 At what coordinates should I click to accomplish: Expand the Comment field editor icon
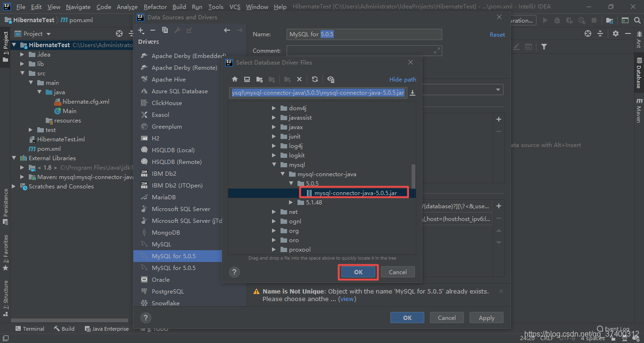point(437,50)
